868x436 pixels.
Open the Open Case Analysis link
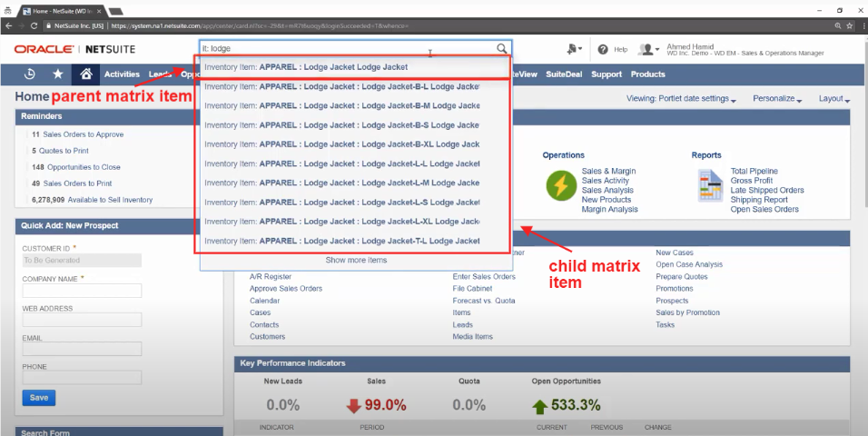689,265
